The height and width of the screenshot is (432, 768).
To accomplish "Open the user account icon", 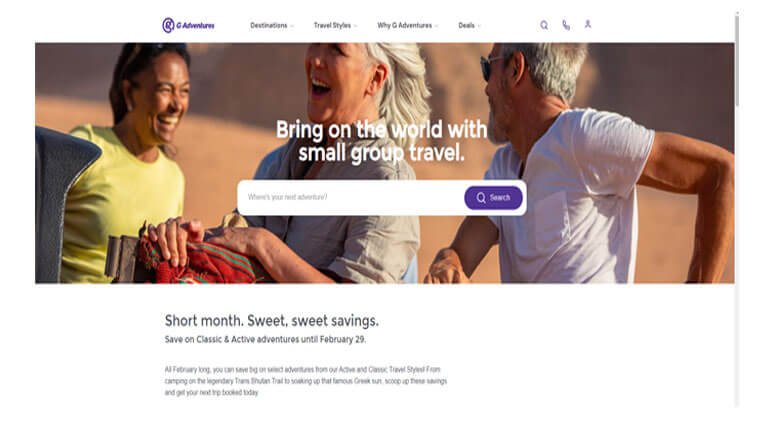I will click(588, 24).
